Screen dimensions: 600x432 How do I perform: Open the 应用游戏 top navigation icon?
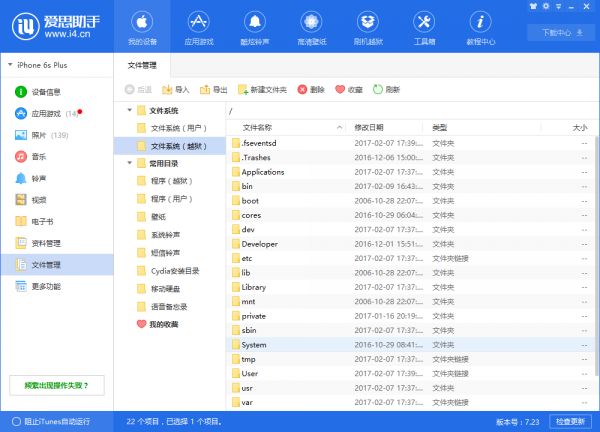pyautogui.click(x=199, y=28)
